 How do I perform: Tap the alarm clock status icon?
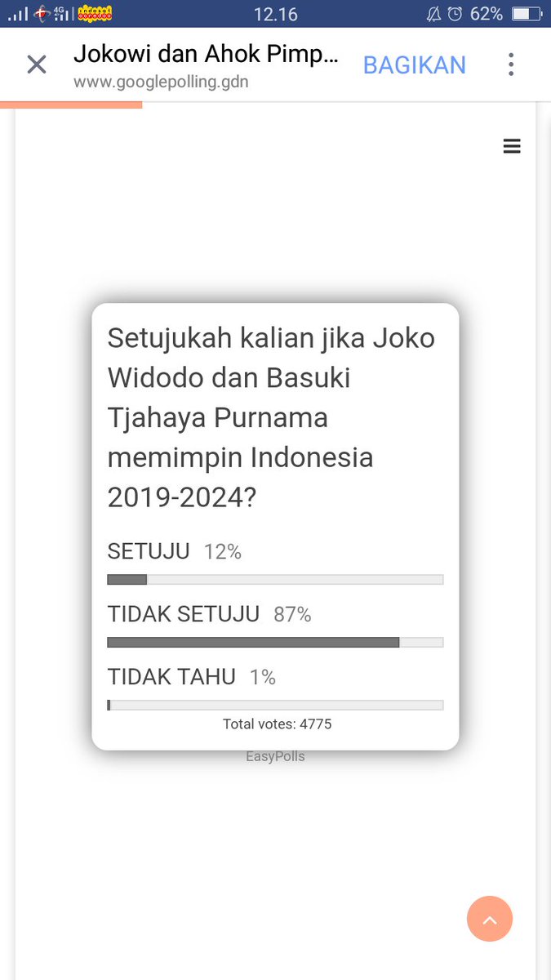point(455,14)
